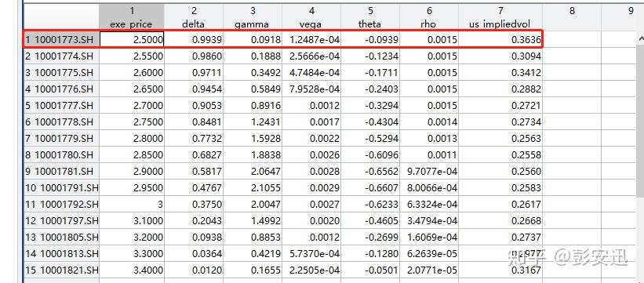Select row header 10001805.SH

(61, 237)
